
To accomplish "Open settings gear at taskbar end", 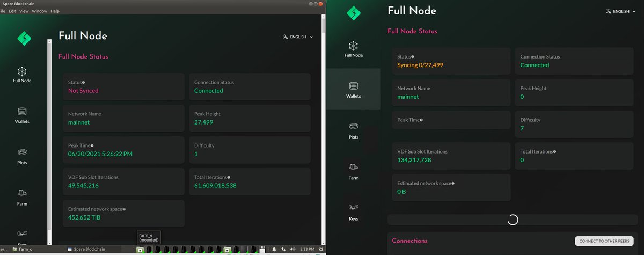I will (321, 250).
